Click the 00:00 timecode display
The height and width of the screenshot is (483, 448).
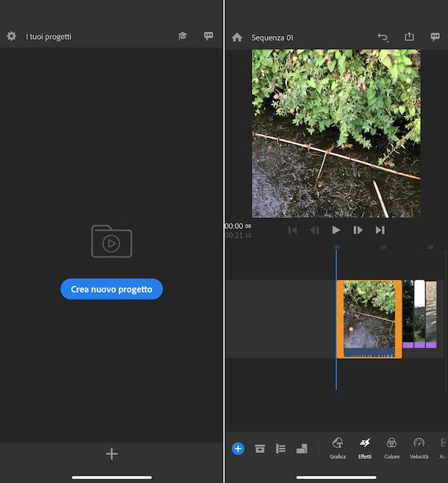tap(238, 226)
